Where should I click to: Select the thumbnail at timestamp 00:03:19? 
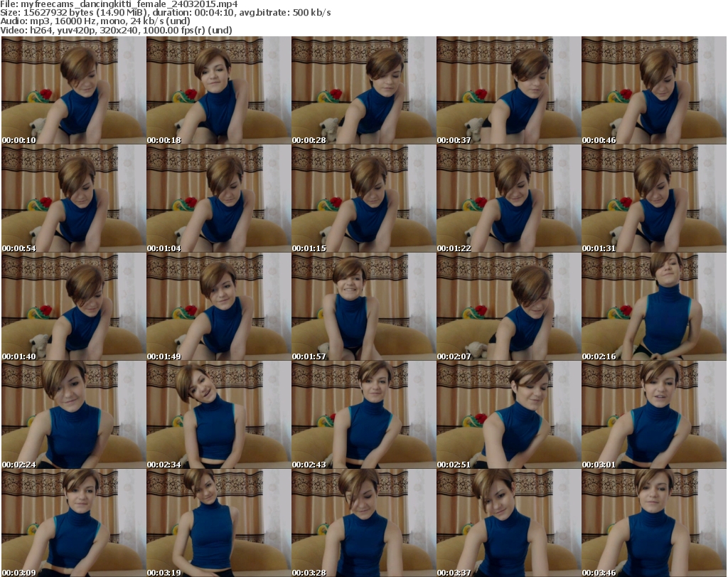(219, 523)
